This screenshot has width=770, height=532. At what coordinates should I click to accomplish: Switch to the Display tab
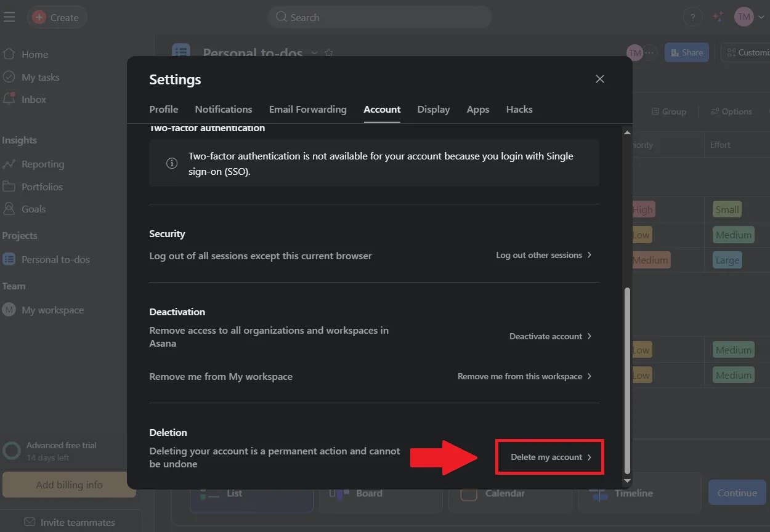pyautogui.click(x=434, y=109)
